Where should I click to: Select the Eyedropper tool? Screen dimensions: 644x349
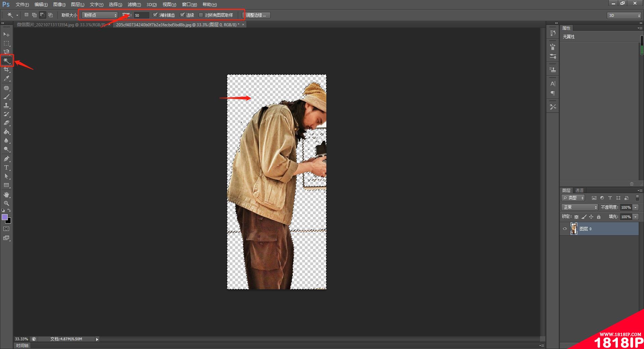tap(6, 79)
